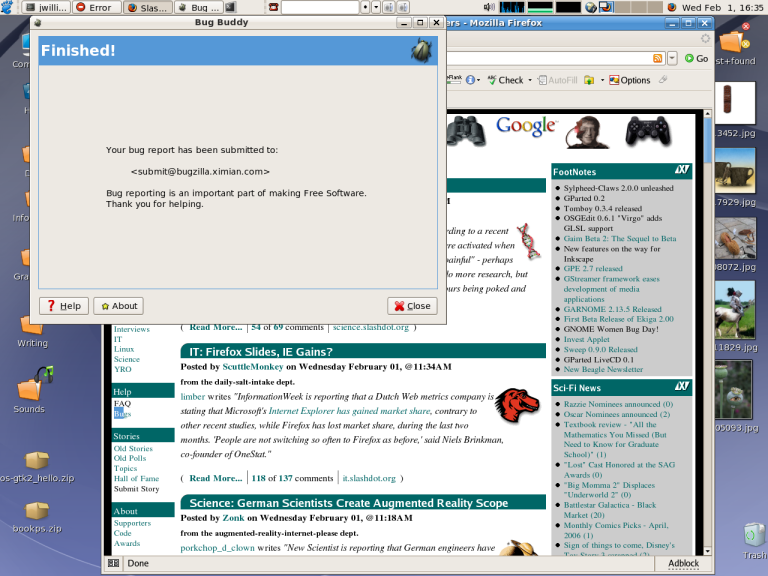Click the Google toolbar info icon

coord(470,80)
